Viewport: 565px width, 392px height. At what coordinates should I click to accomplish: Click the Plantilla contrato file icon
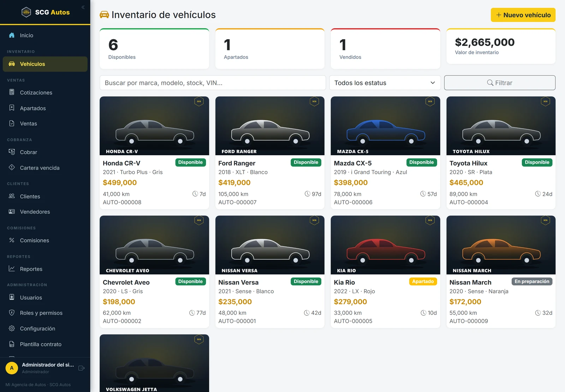point(12,344)
